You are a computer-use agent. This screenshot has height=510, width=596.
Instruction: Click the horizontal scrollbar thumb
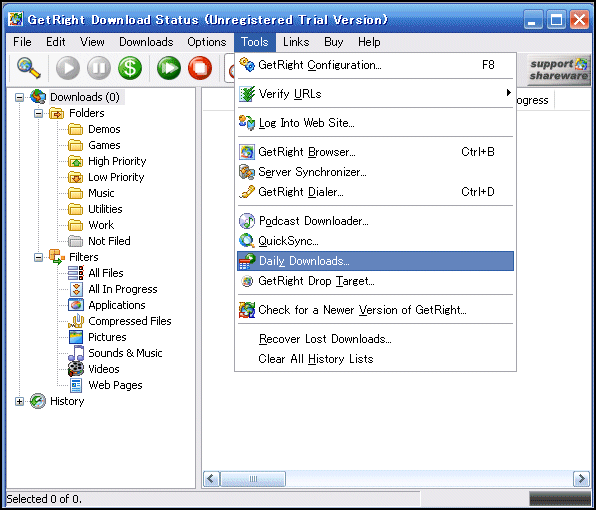253,479
